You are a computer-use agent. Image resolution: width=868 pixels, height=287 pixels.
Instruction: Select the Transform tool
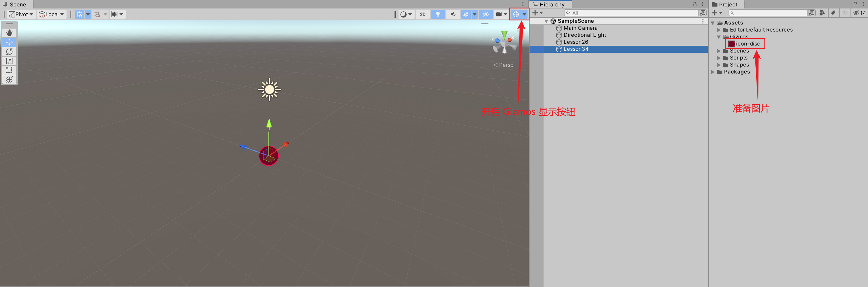(x=9, y=80)
